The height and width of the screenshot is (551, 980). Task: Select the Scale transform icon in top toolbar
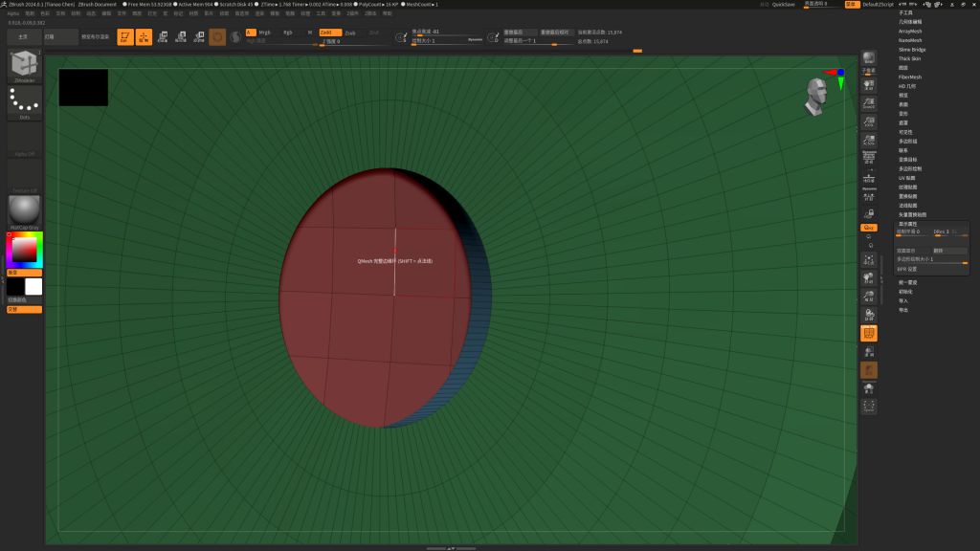point(181,37)
